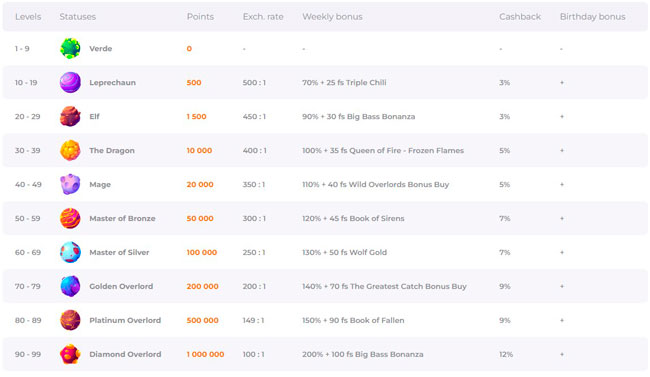Click the Golden Overlord 9% cashback value
Viewport: 650px width, 377px height.
coord(504,287)
